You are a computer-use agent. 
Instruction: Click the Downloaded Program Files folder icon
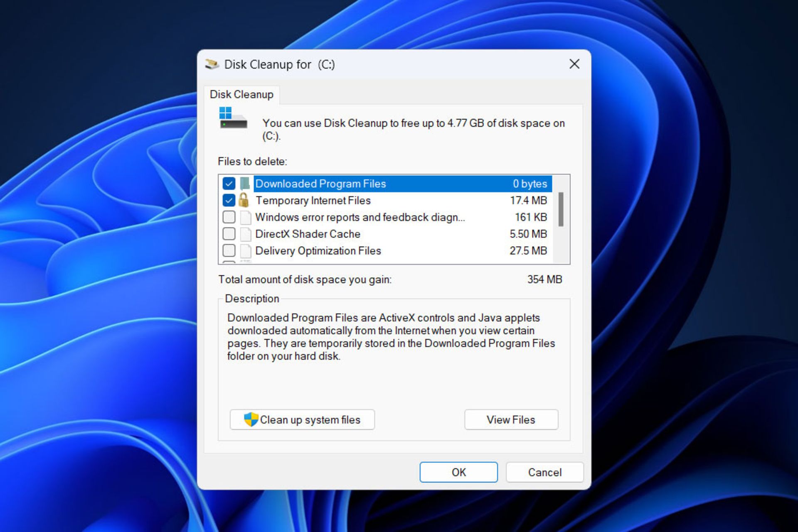[245, 184]
